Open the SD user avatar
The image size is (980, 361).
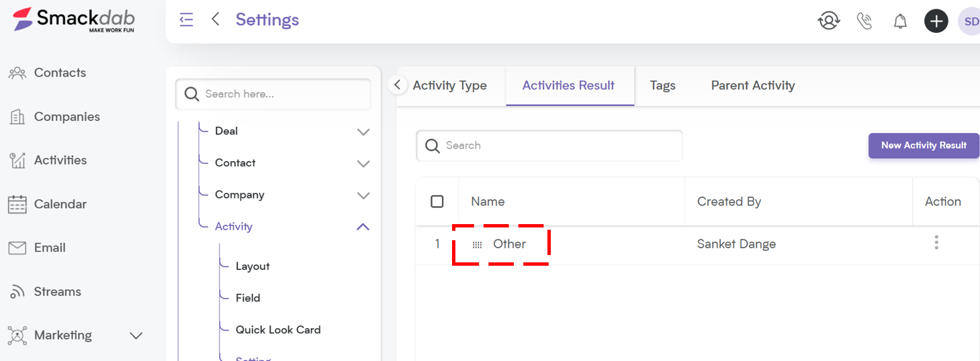969,21
